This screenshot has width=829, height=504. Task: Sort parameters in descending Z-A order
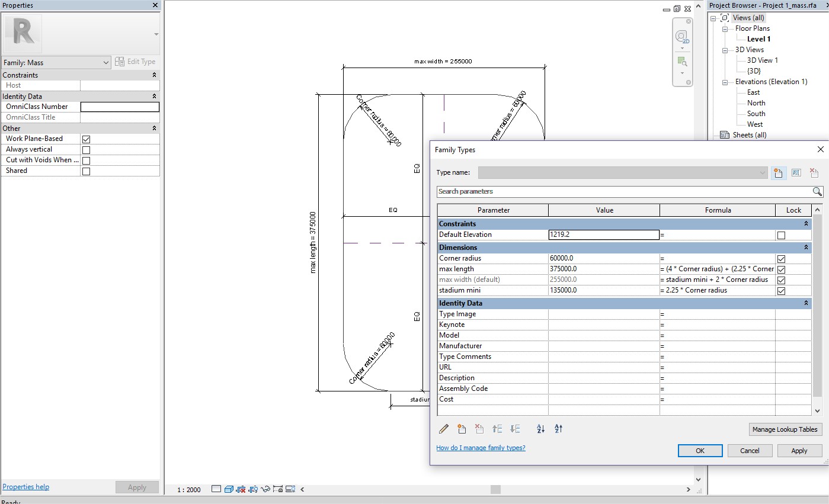coord(558,429)
